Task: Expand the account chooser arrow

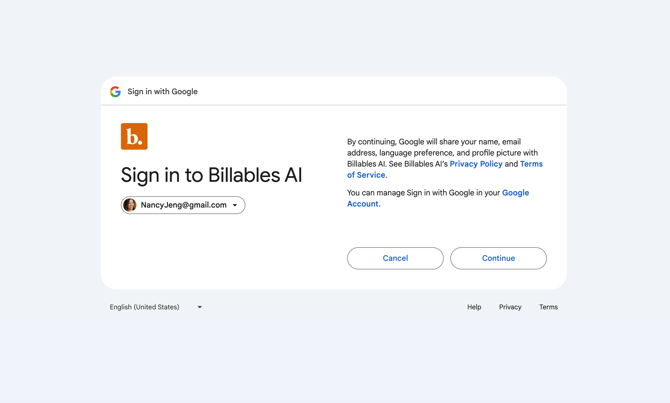Action: (235, 205)
